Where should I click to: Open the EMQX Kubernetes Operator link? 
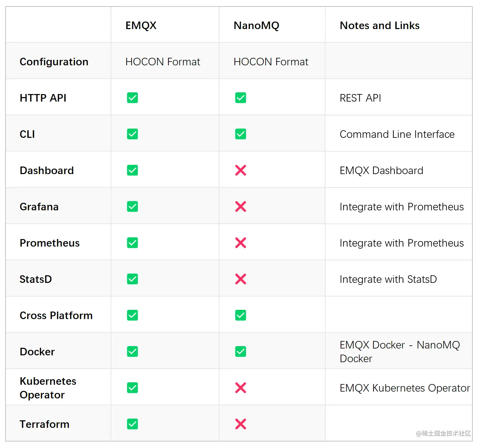point(405,388)
